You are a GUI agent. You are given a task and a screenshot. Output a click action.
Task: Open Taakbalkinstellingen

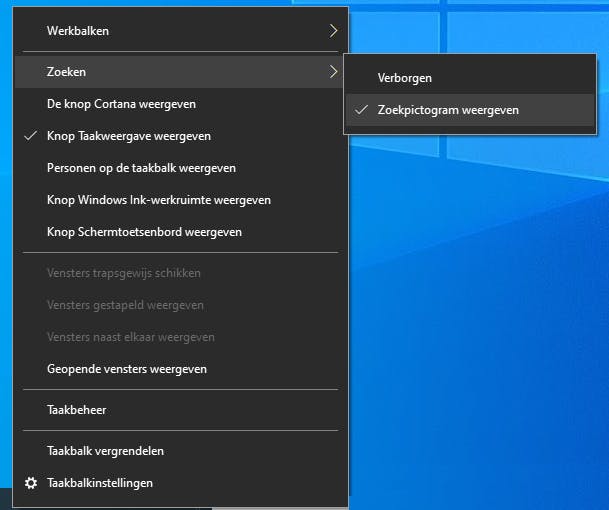click(181, 483)
